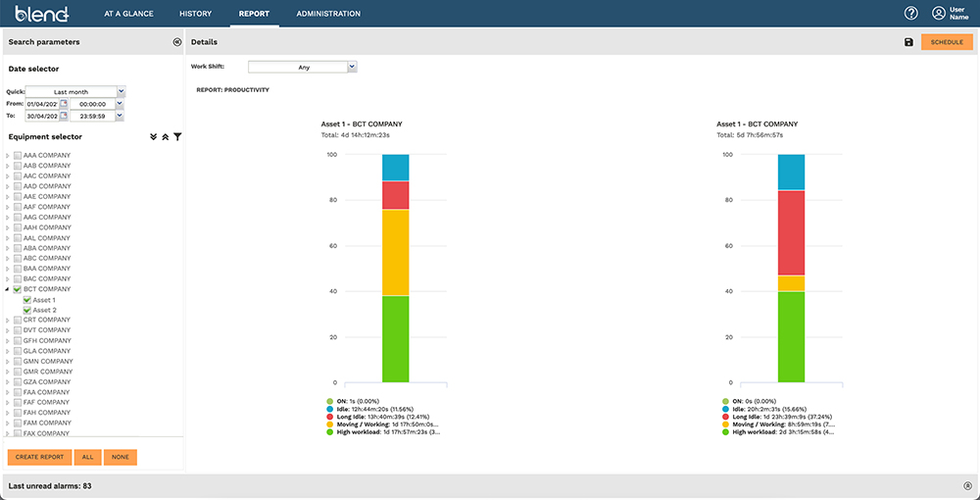This screenshot has height=500, width=980.
Task: Click the NONE button
Action: (x=120, y=457)
